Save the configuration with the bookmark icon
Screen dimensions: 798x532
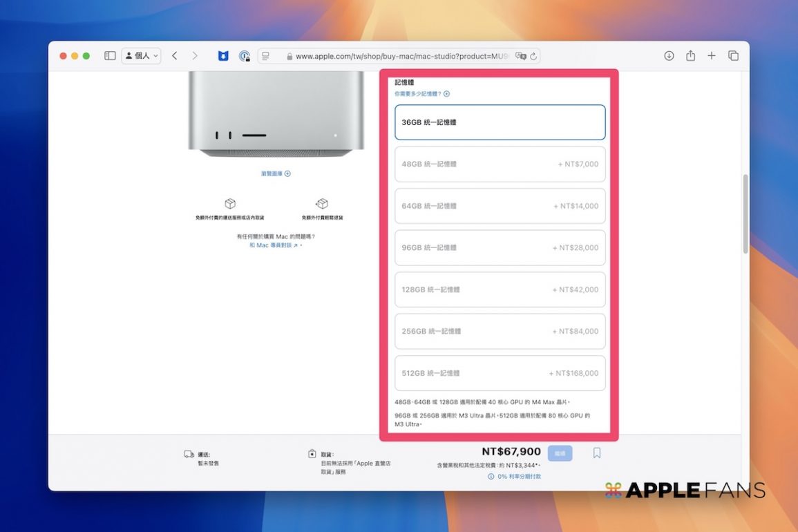click(597, 453)
